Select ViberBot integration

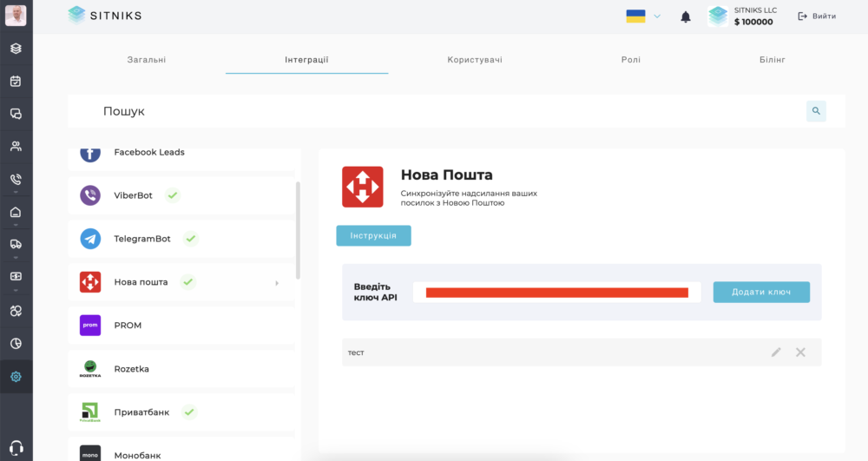coord(181,195)
